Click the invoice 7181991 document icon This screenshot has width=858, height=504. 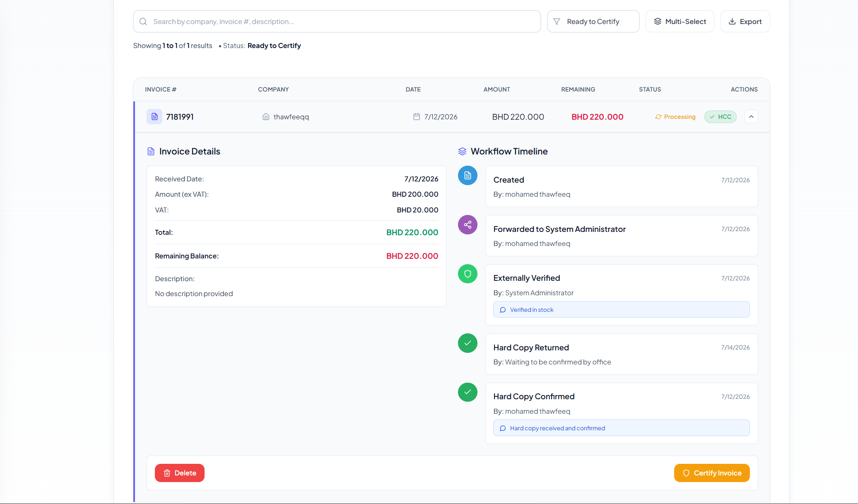pyautogui.click(x=154, y=117)
